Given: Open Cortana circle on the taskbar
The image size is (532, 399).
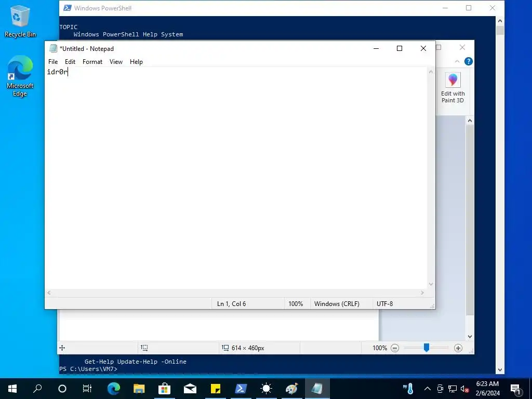Looking at the screenshot, I should click(62, 389).
